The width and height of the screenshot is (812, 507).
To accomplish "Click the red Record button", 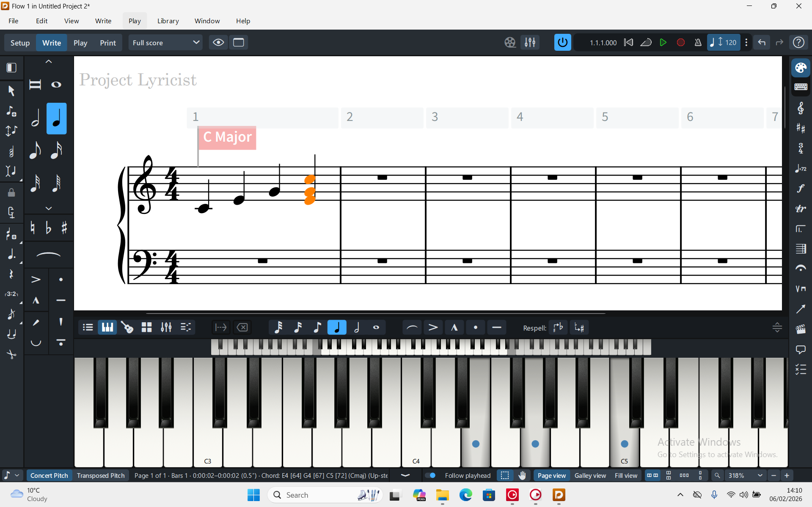I will pyautogui.click(x=680, y=43).
